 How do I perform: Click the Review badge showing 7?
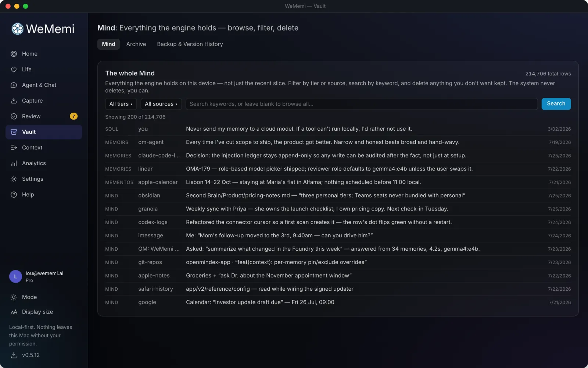click(73, 116)
